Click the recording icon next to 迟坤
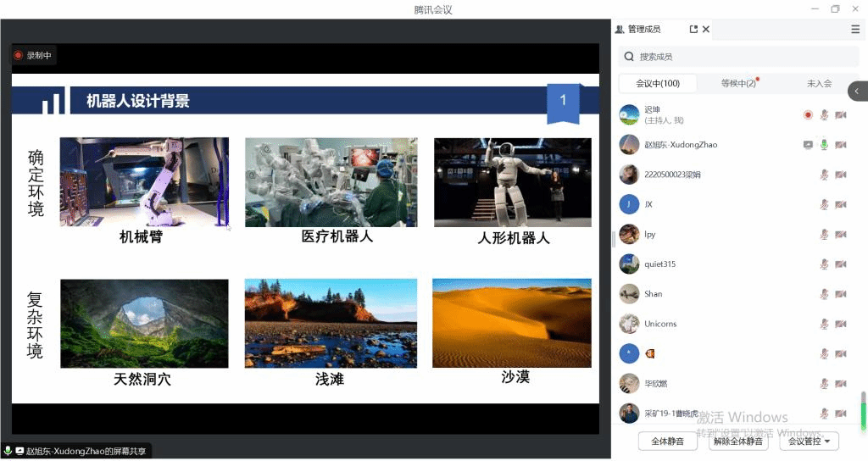This screenshot has width=868, height=461. [x=808, y=115]
